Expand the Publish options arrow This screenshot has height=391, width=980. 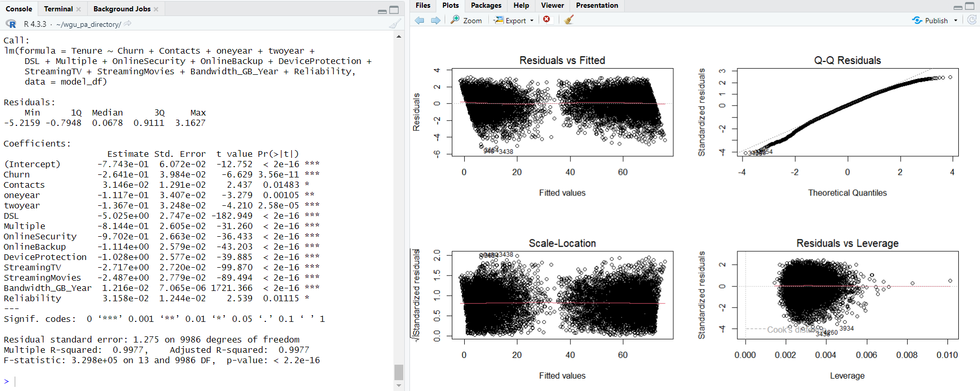[x=956, y=20]
